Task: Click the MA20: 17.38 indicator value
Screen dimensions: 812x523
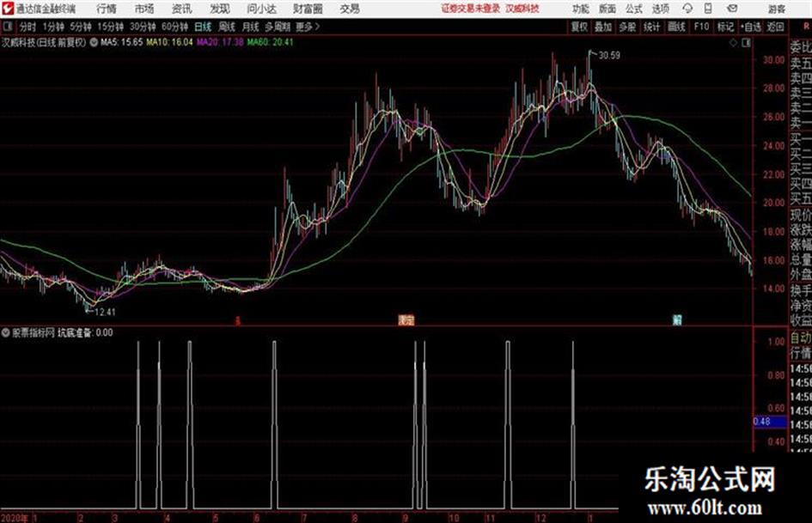Action: pos(220,42)
